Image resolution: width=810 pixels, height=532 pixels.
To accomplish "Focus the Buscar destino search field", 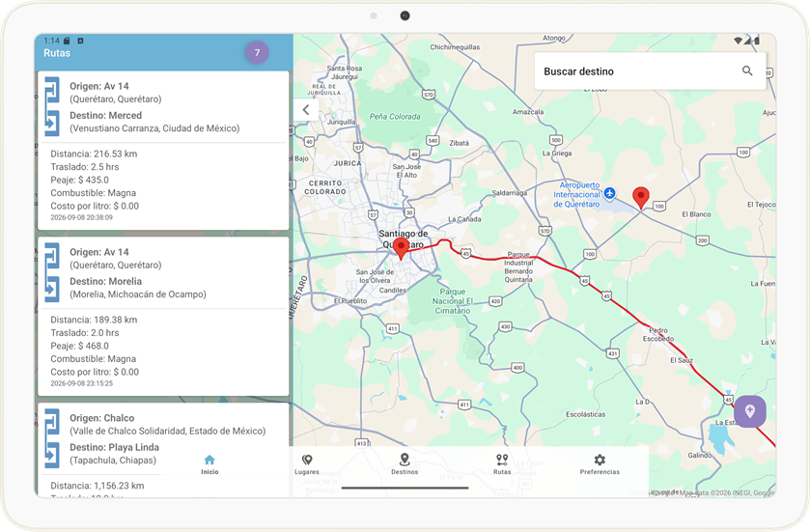I will click(x=650, y=71).
